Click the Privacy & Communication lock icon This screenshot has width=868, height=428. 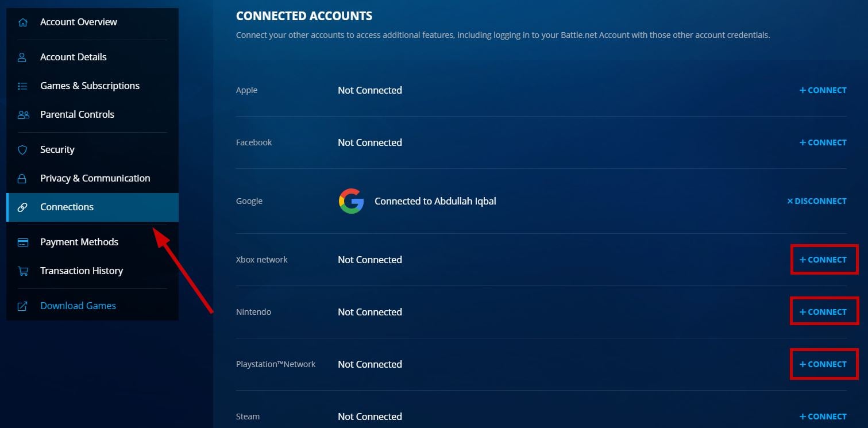click(23, 179)
